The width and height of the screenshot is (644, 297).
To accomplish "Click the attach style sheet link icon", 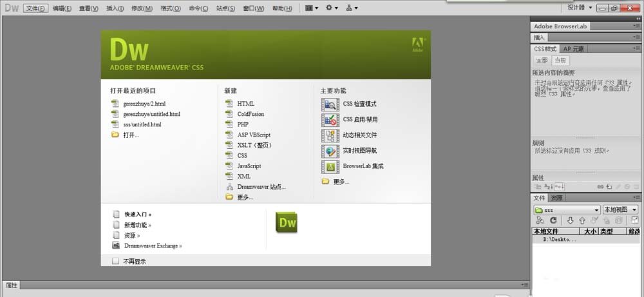I will click(600, 186).
